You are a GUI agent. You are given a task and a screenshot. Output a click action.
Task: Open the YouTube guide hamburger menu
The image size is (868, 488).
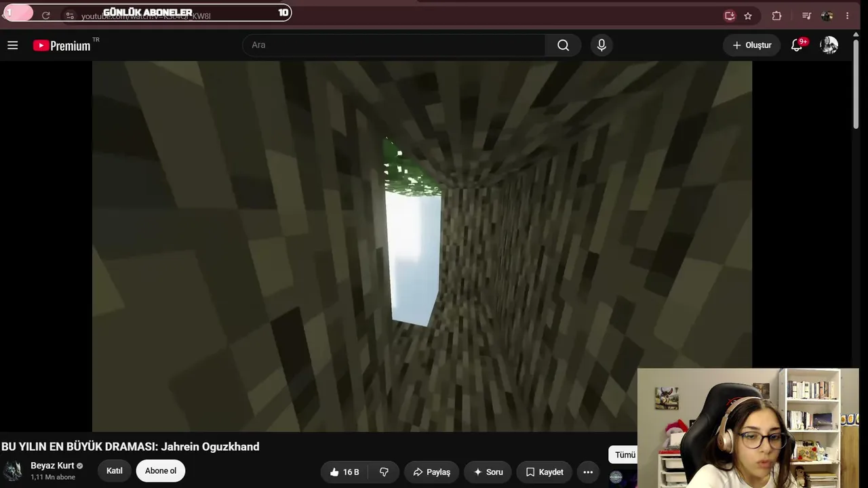point(12,45)
